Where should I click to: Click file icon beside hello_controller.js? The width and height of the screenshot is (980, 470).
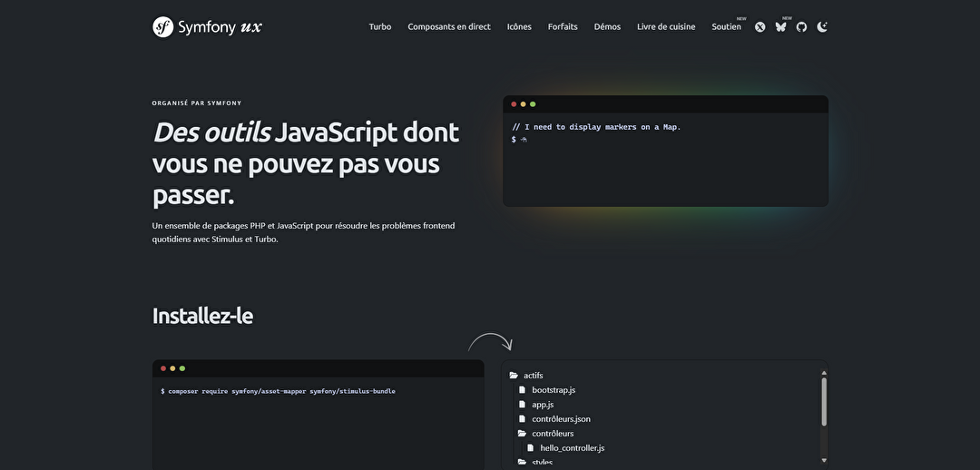point(530,448)
